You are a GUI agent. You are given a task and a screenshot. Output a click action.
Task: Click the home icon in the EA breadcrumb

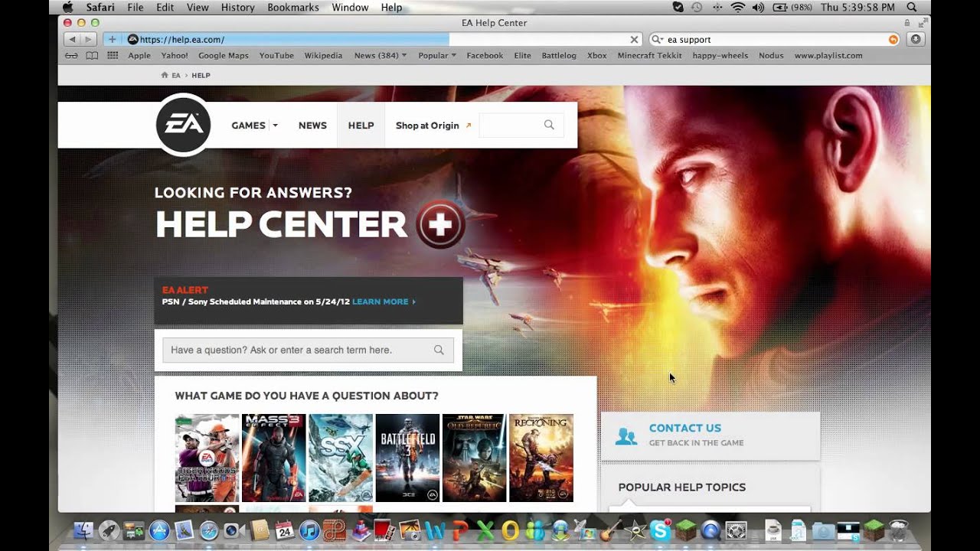[x=165, y=75]
